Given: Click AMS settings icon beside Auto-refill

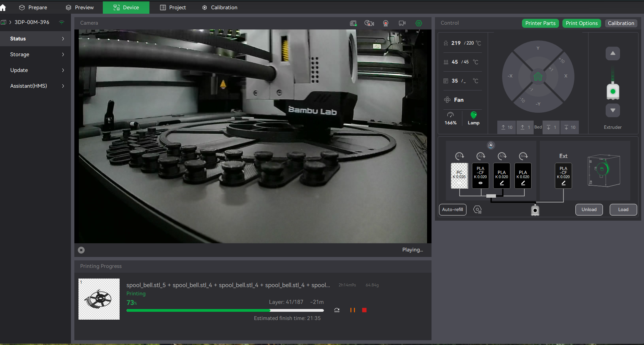Looking at the screenshot, I should [x=477, y=210].
